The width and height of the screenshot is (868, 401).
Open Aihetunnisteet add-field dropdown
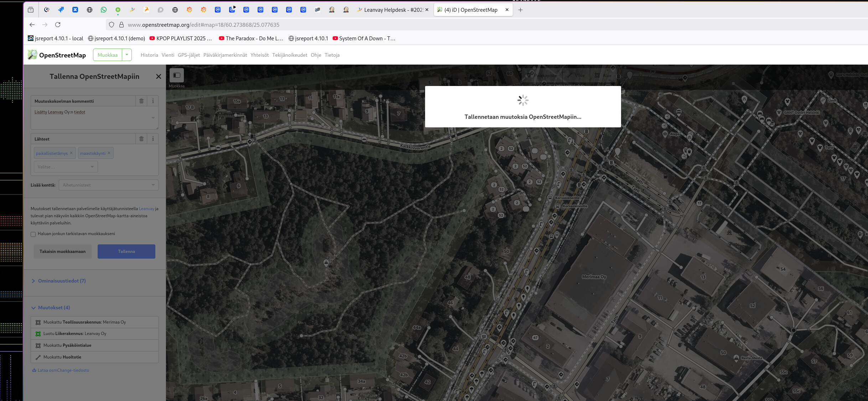(x=108, y=185)
